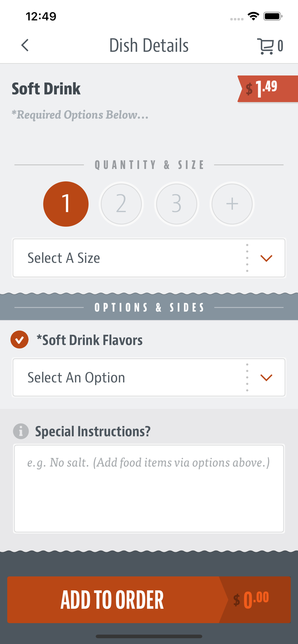Click the Special Instructions text area
This screenshot has width=298, height=644.
(x=149, y=489)
